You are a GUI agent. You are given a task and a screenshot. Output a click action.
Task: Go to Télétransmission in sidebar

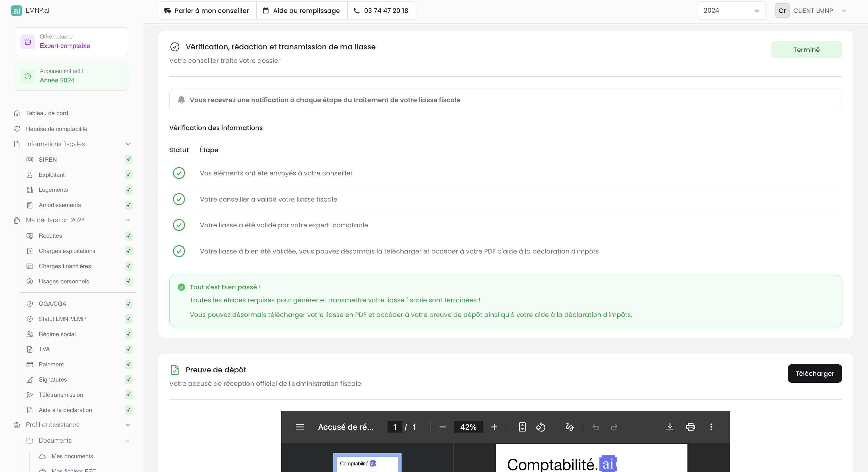point(61,395)
